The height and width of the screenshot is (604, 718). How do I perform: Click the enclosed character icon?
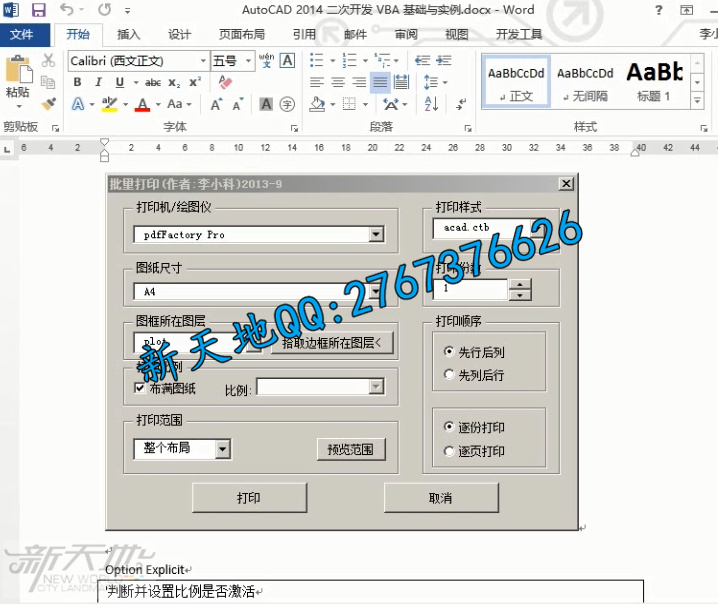point(287,104)
